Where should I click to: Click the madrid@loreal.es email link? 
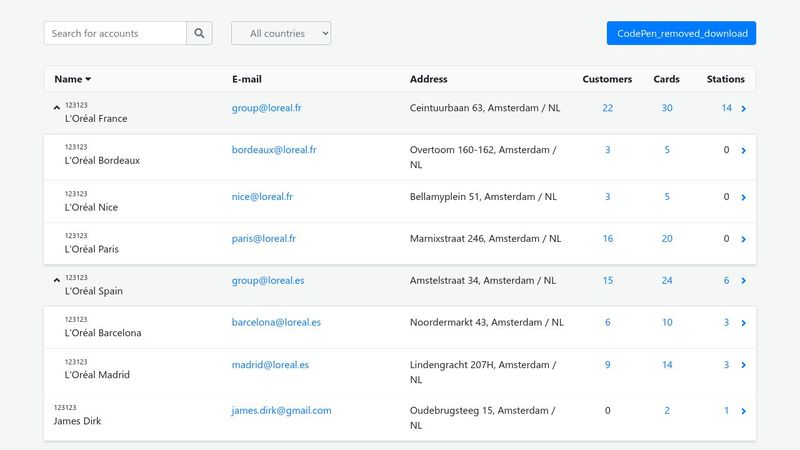coord(270,365)
